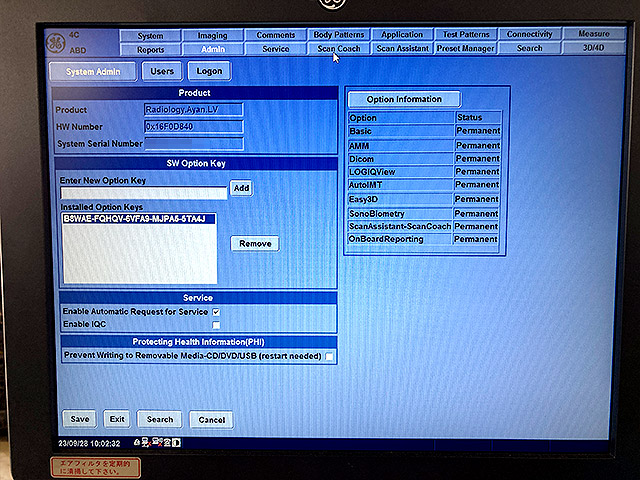Open the 3D/4D tab
The image size is (640, 480).
click(x=593, y=47)
